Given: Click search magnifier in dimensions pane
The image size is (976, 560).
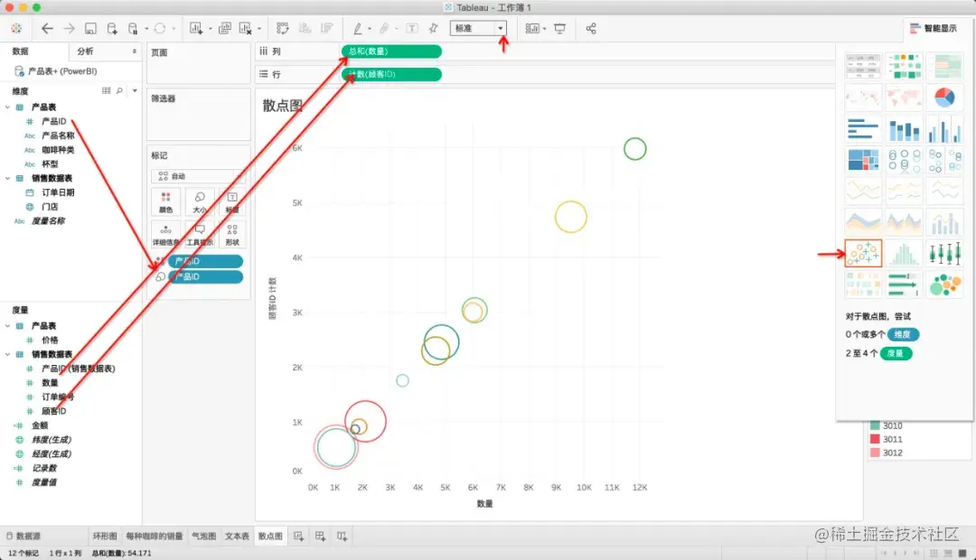Looking at the screenshot, I should pyautogui.click(x=119, y=91).
